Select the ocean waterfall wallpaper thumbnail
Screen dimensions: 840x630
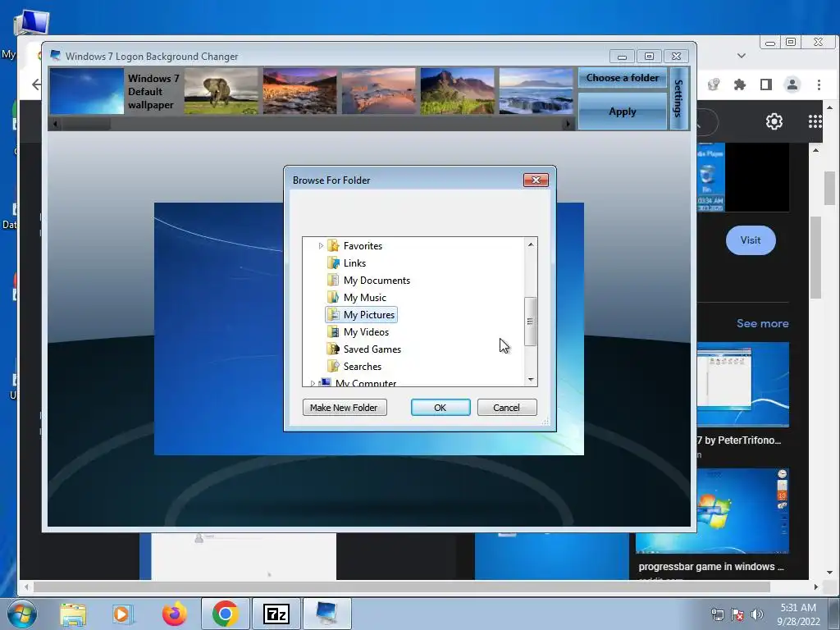point(536,91)
